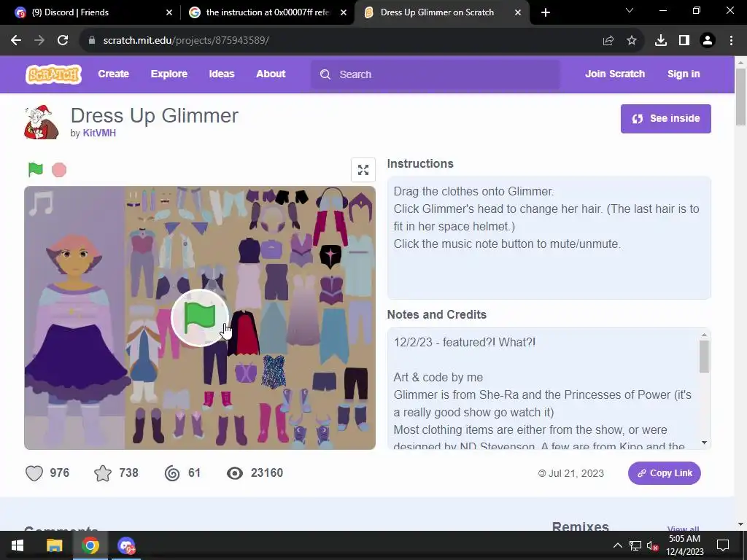Click the address bar URL

pyautogui.click(x=186, y=41)
